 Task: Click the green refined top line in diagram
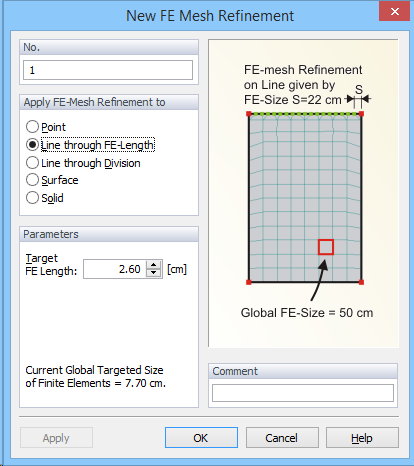coord(305,114)
